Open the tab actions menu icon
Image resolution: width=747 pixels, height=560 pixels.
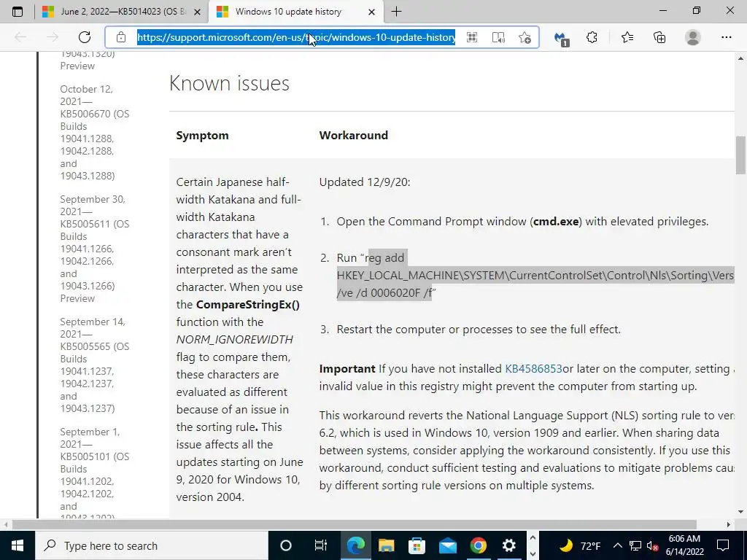pos(18,12)
